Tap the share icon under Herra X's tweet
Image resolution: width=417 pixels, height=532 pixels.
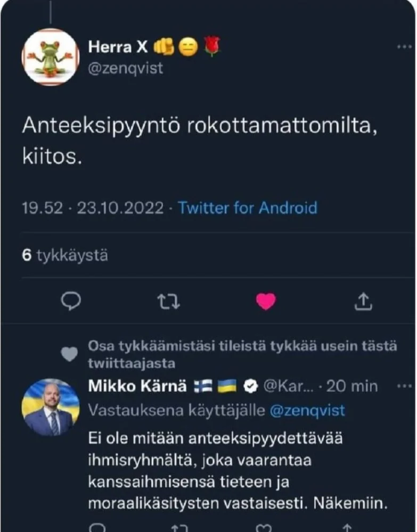pyautogui.click(x=363, y=302)
